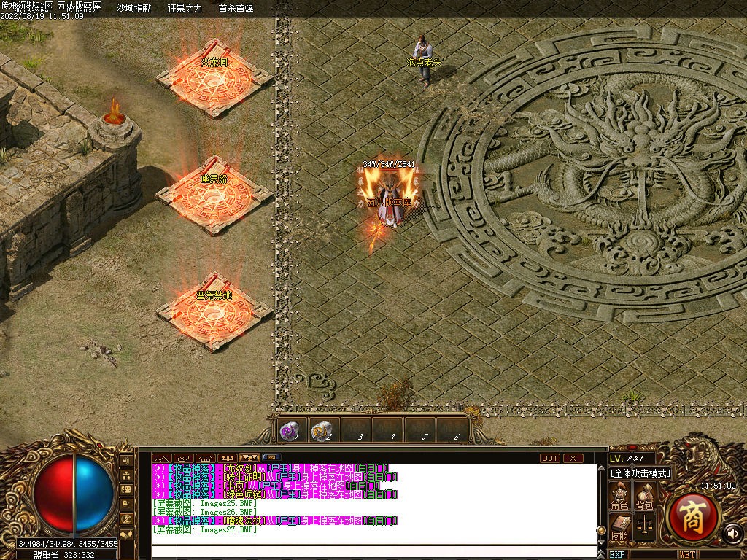Screen dimensions: 747x560
Task: Click the 344984/344984 HP value text
Action: tap(47, 543)
